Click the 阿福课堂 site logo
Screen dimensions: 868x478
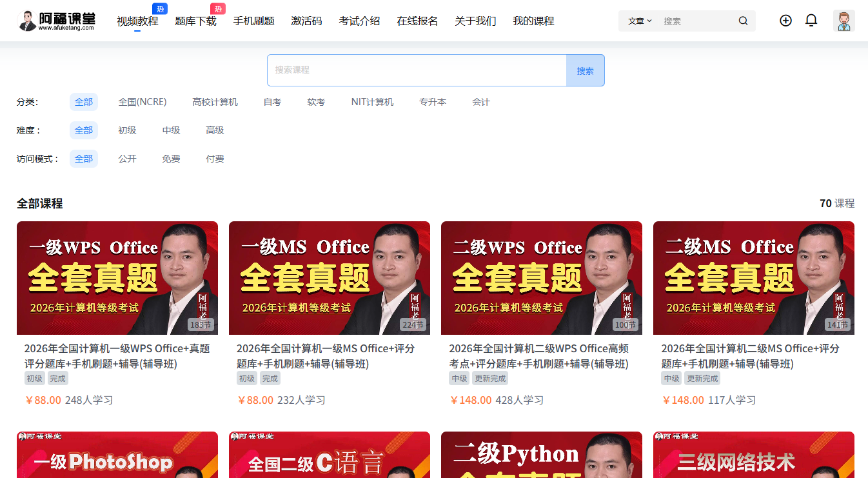[56, 21]
